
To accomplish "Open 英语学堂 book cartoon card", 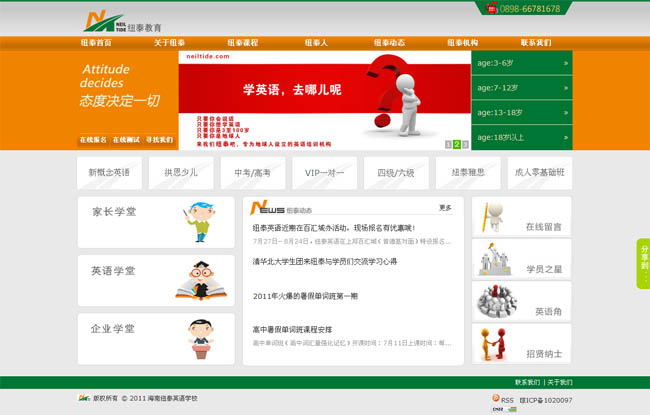I will pos(156,280).
